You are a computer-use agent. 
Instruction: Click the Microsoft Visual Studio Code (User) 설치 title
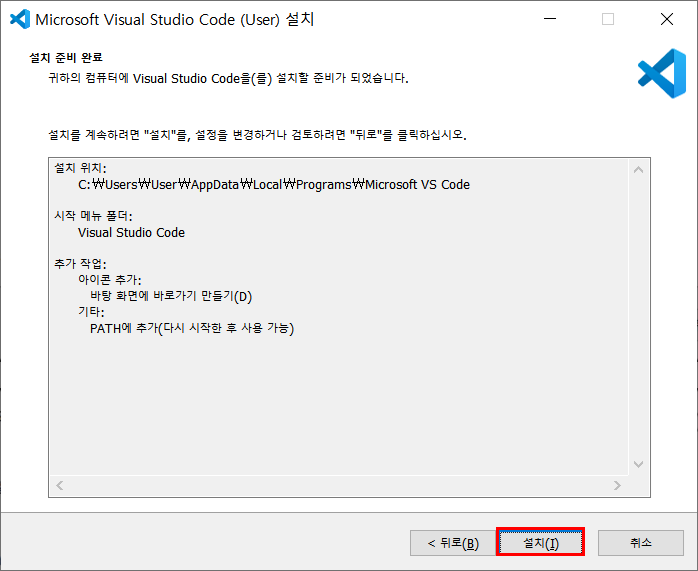(x=175, y=20)
